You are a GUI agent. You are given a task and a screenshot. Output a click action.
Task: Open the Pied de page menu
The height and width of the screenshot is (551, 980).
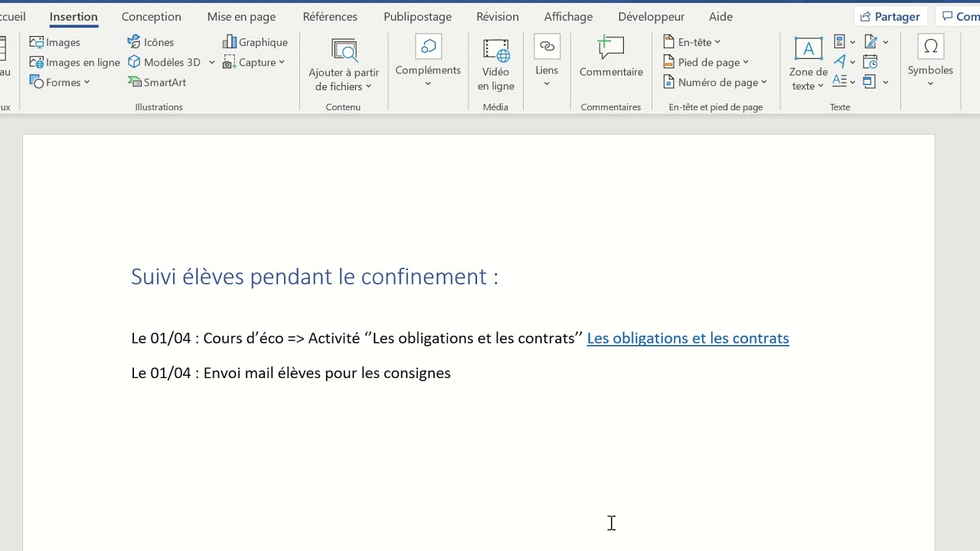(706, 62)
